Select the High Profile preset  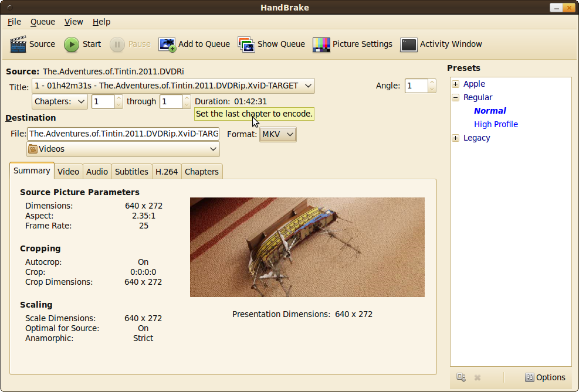(x=496, y=124)
